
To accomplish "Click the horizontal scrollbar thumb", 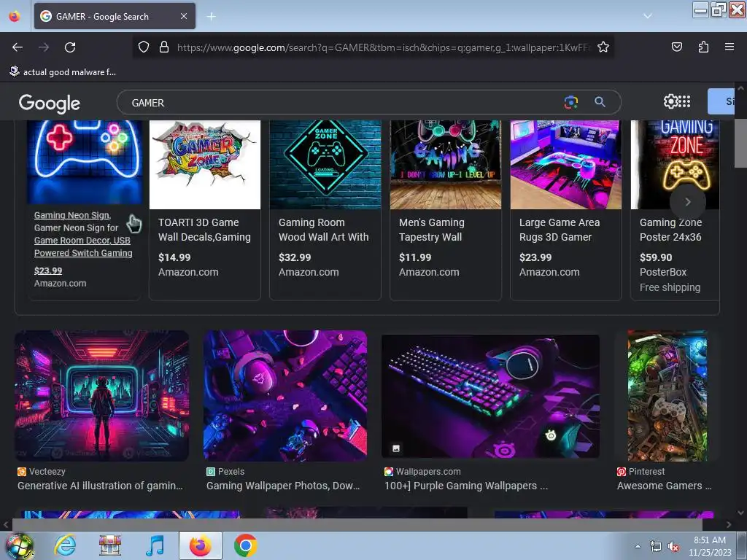I will click(357, 525).
